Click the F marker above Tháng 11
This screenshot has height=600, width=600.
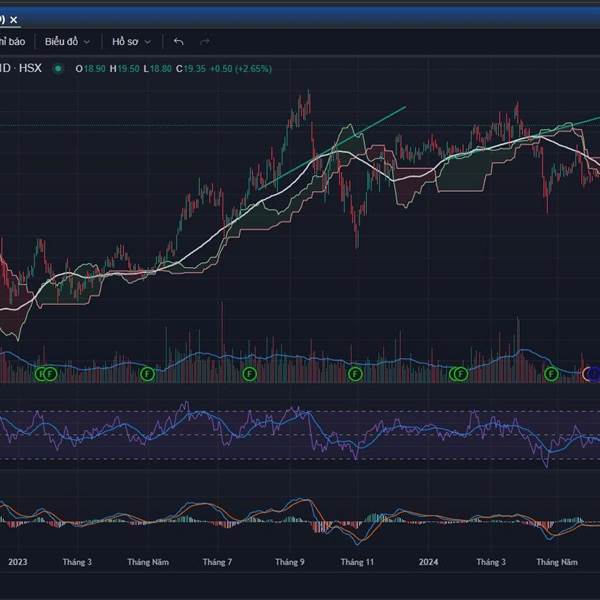[x=354, y=374]
